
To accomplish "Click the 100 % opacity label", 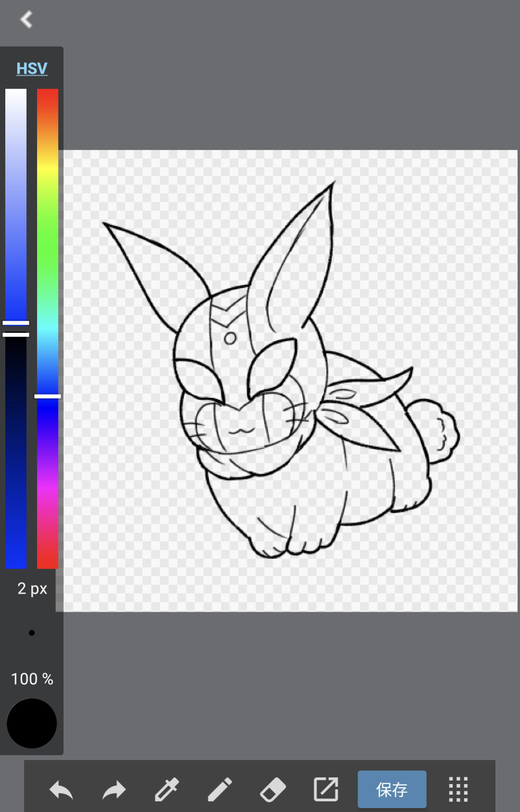I will (32, 679).
